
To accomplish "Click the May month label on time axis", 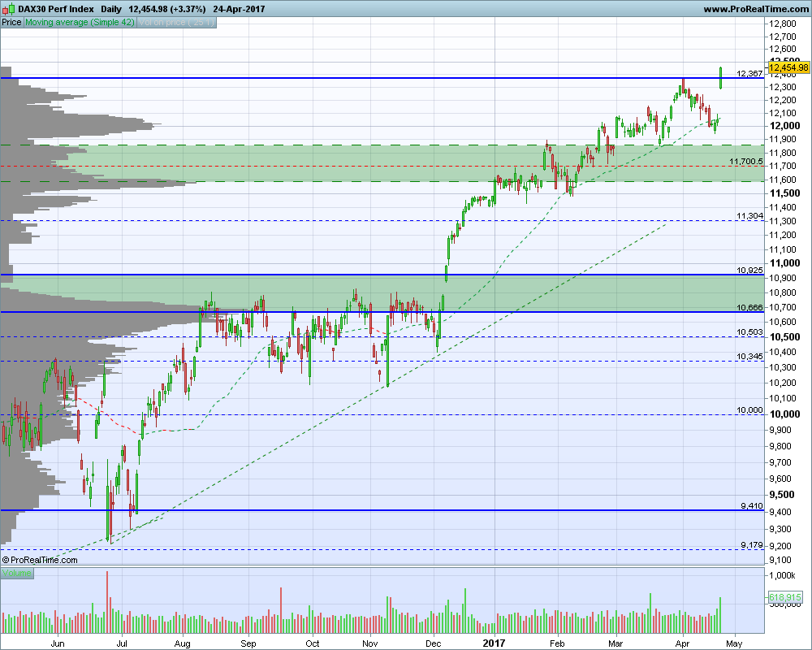I will coord(734,643).
